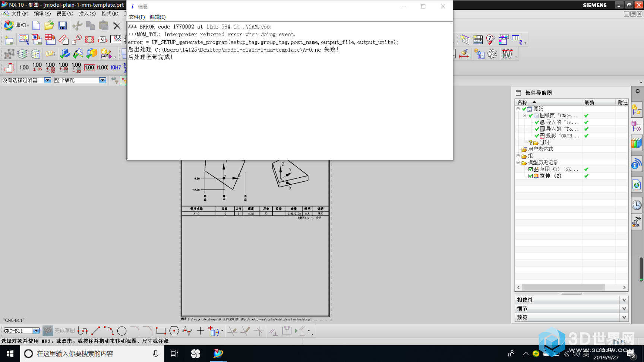Open the layer settings stacked sheets icon

(x=22, y=54)
